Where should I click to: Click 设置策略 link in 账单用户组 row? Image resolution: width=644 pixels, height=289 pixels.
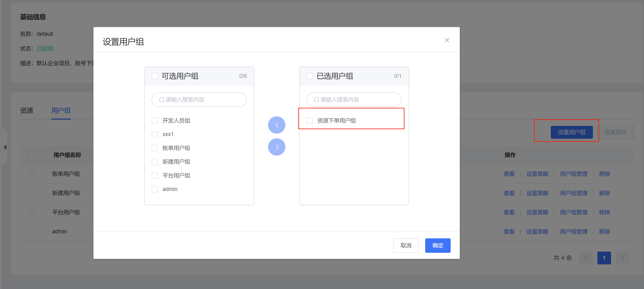click(537, 174)
